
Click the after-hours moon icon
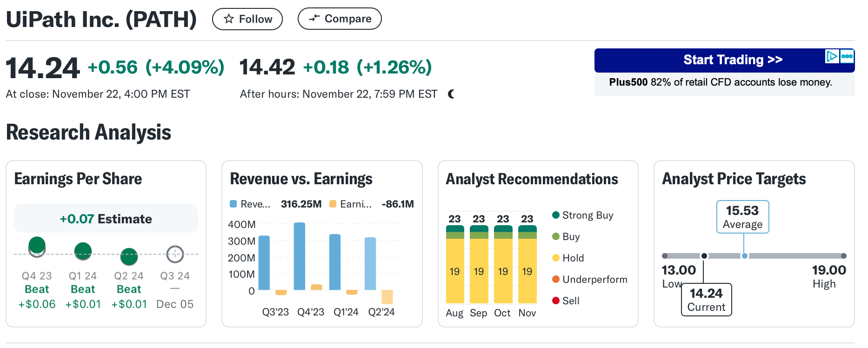(451, 94)
